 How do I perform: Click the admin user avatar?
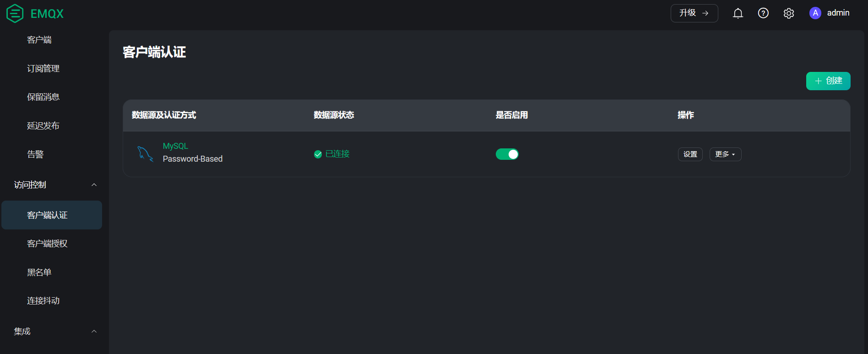coord(815,13)
